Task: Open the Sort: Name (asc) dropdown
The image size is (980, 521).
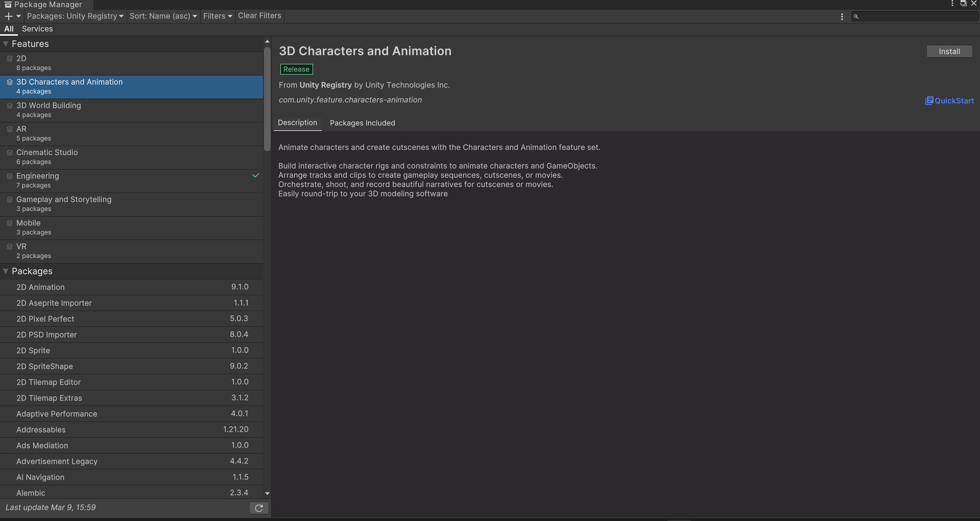Action: [163, 16]
